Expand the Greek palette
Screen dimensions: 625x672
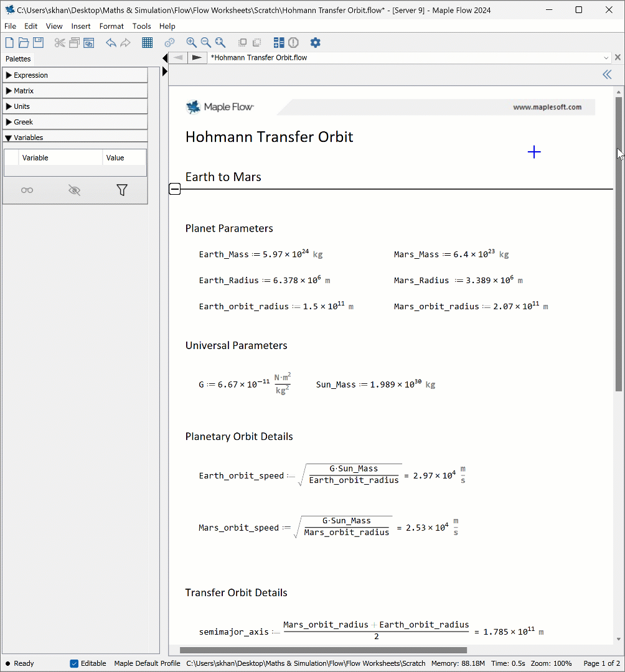9,122
